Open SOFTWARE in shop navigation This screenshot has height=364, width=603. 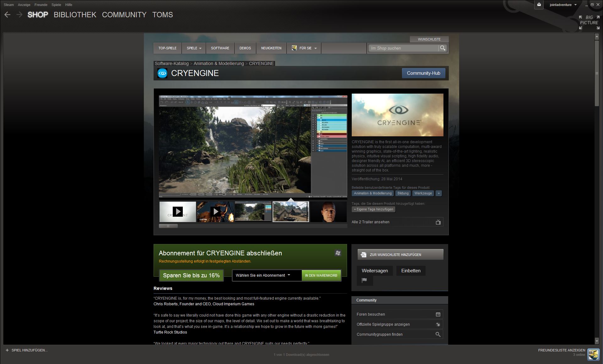[220, 48]
